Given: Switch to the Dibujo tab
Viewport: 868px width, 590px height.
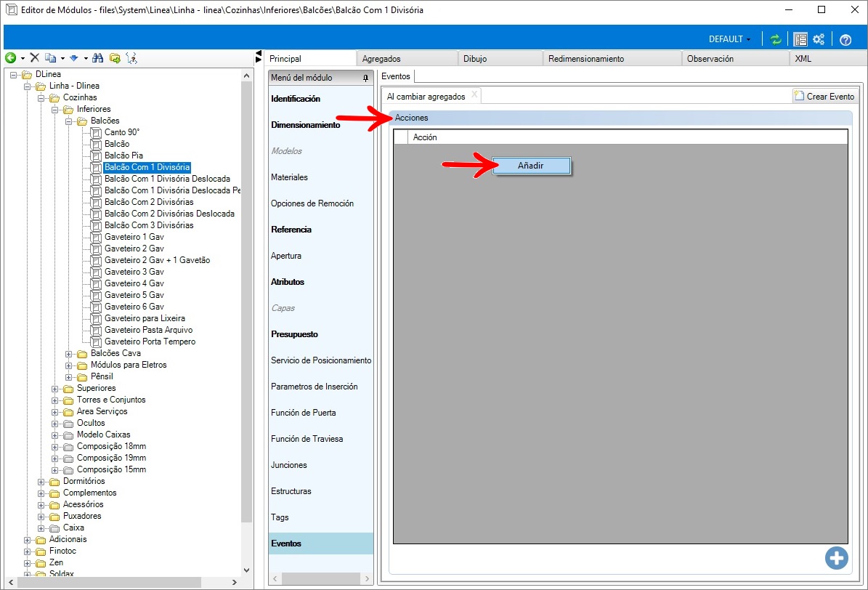Looking at the screenshot, I should (500, 58).
